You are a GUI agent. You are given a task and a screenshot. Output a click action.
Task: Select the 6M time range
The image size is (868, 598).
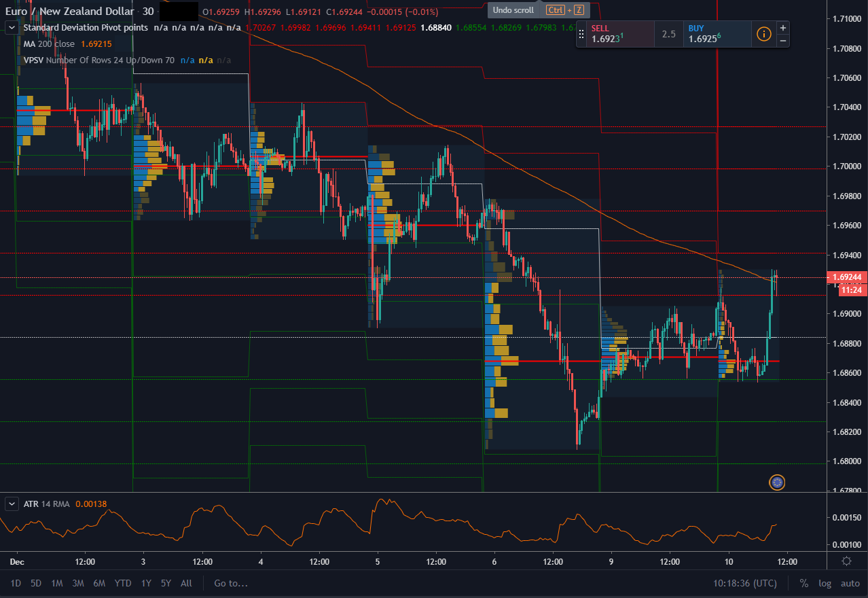pyautogui.click(x=99, y=583)
